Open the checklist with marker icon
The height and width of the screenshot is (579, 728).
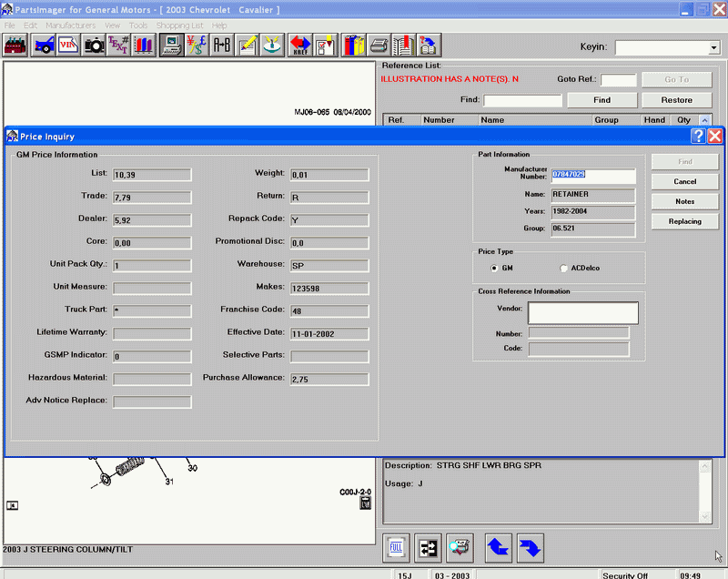tap(326, 46)
